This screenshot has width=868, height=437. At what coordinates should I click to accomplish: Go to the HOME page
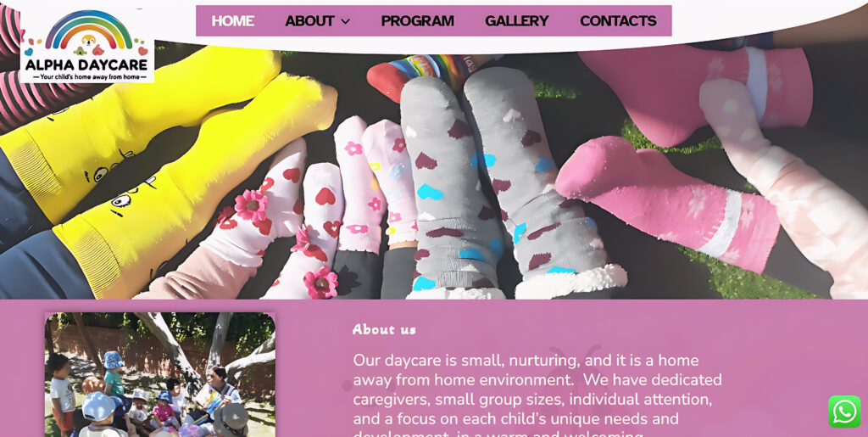click(232, 21)
